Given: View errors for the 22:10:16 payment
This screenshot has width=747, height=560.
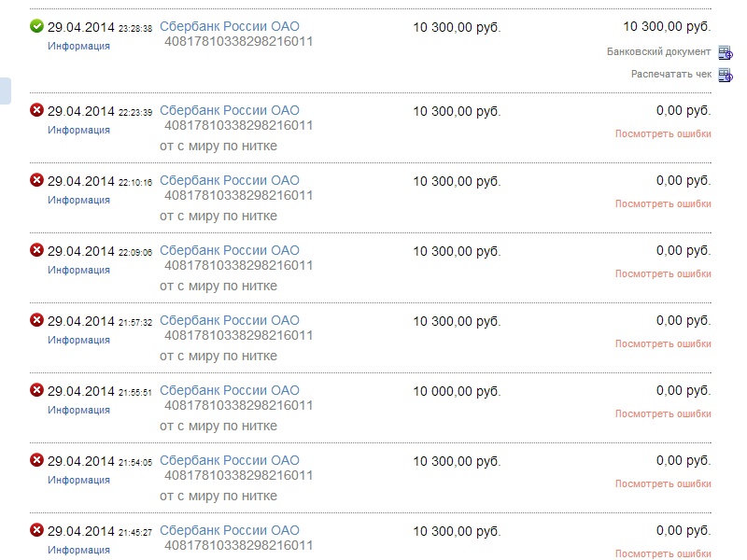Looking at the screenshot, I should [x=663, y=203].
